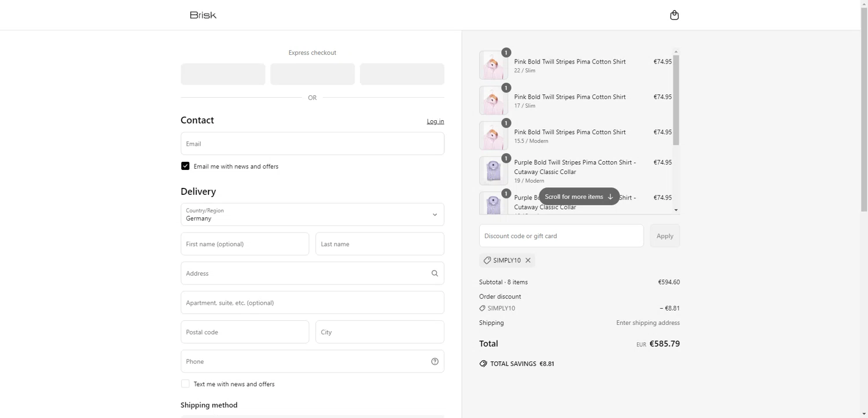
Task: Click the third express checkout button
Action: point(402,74)
